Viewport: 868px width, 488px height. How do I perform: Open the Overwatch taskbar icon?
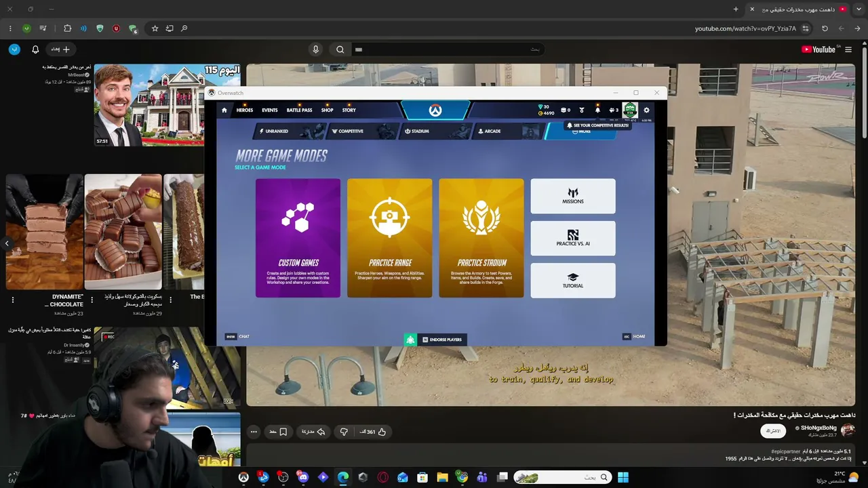[243, 477]
